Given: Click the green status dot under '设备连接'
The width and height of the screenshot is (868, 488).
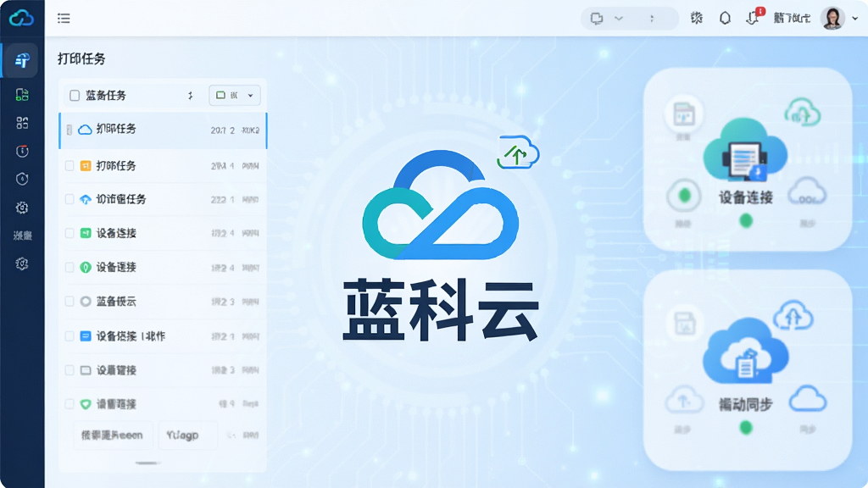Looking at the screenshot, I should click(746, 221).
